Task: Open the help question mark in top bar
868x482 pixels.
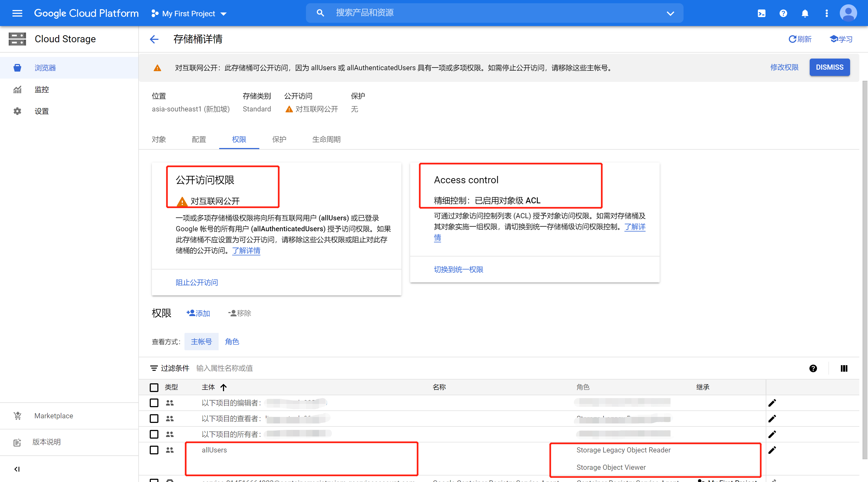Action: [783, 13]
